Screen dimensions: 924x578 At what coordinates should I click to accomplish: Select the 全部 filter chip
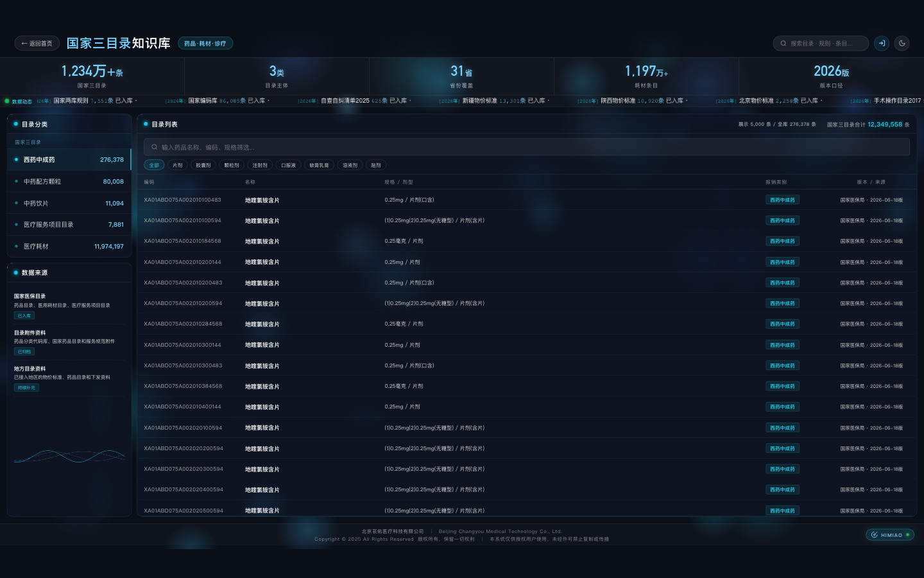(x=154, y=165)
